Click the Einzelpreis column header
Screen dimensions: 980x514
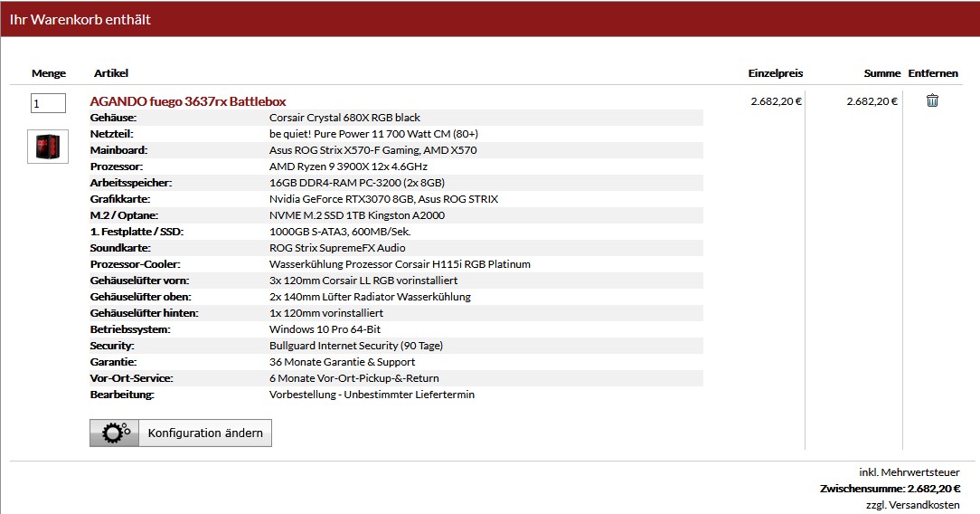point(776,73)
